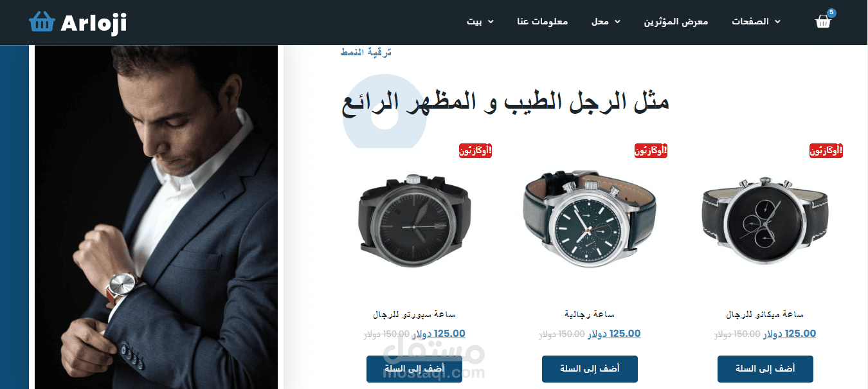This screenshot has height=389, width=868.
Task: Click the sale badge on Sporto watch
Action: tap(475, 150)
